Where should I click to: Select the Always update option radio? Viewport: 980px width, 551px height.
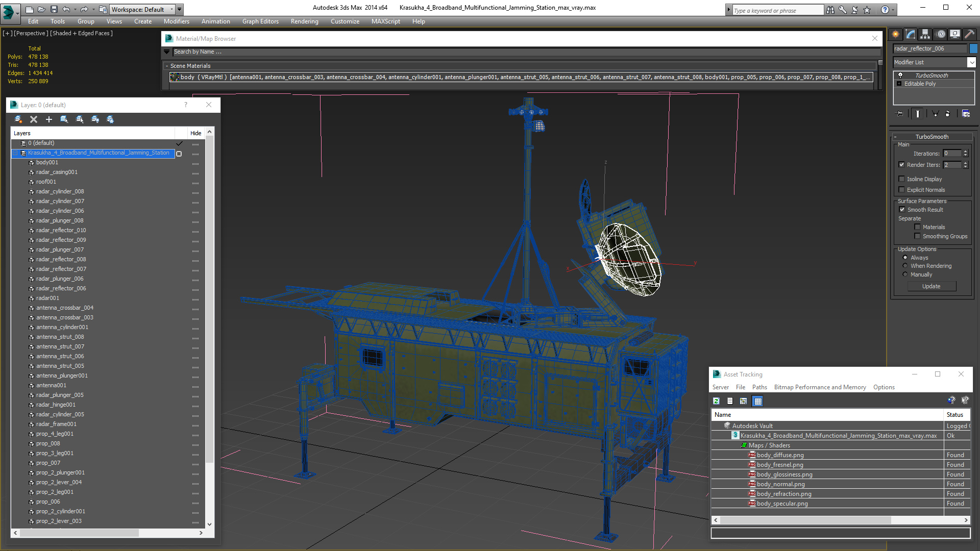(x=905, y=258)
